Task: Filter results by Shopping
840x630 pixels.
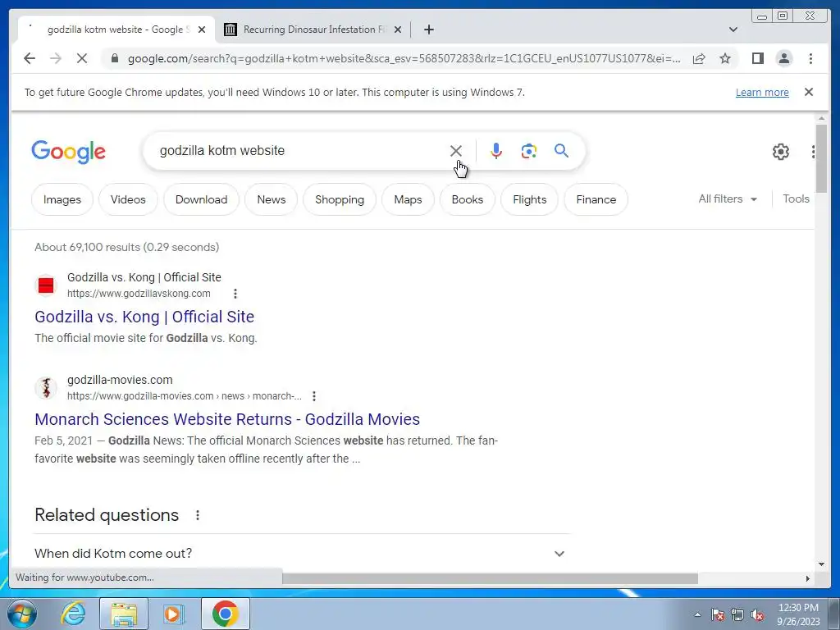Action: [340, 199]
